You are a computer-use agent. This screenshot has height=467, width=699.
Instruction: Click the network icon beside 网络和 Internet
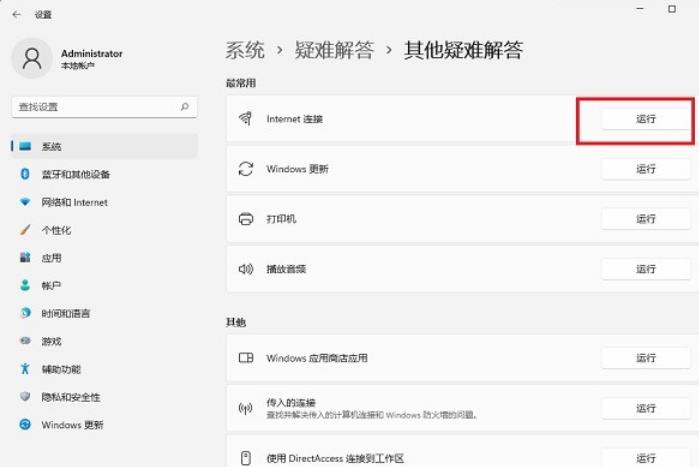(x=25, y=202)
